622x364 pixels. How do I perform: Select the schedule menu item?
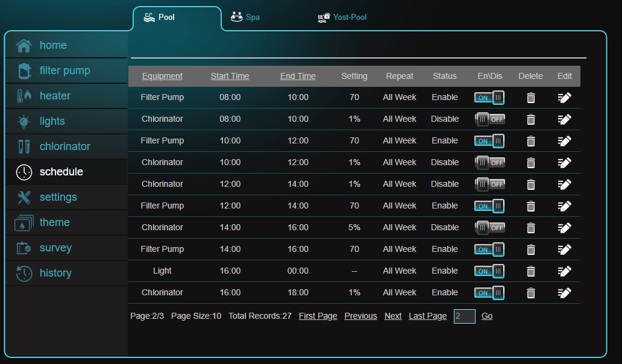coord(66,172)
